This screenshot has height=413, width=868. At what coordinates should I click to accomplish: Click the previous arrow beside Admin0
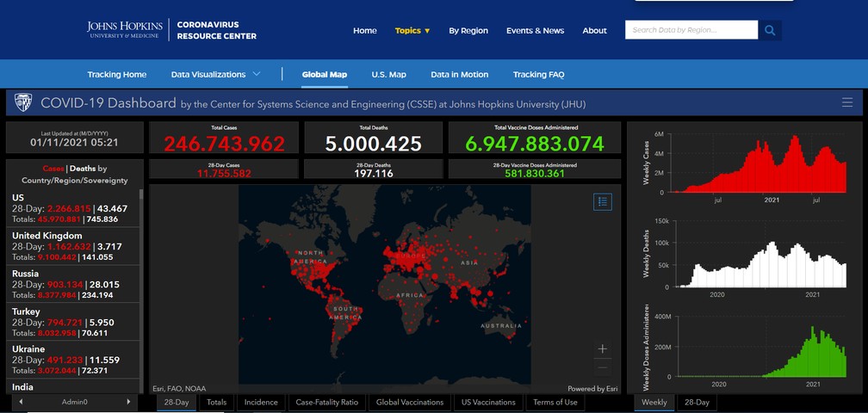[x=21, y=402]
